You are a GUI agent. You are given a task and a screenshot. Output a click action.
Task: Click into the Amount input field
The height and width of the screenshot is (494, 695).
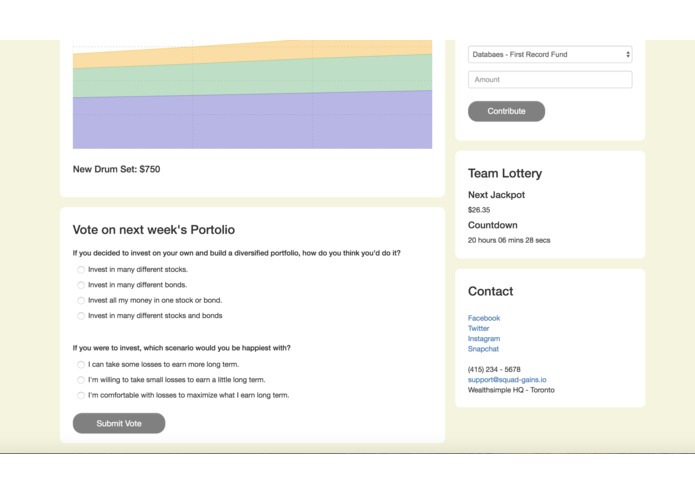pyautogui.click(x=550, y=80)
